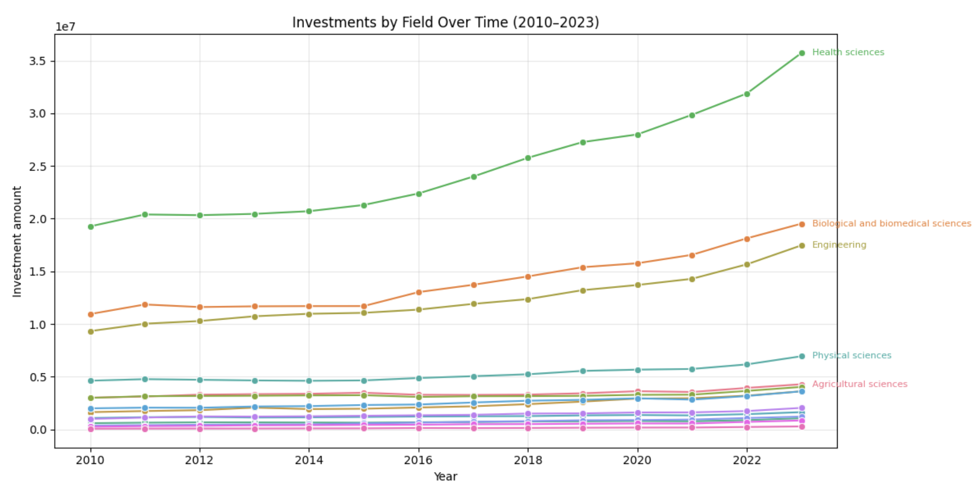Select the Physical sciences series label
Viewport: 980px width, 486px height.
[x=852, y=356]
